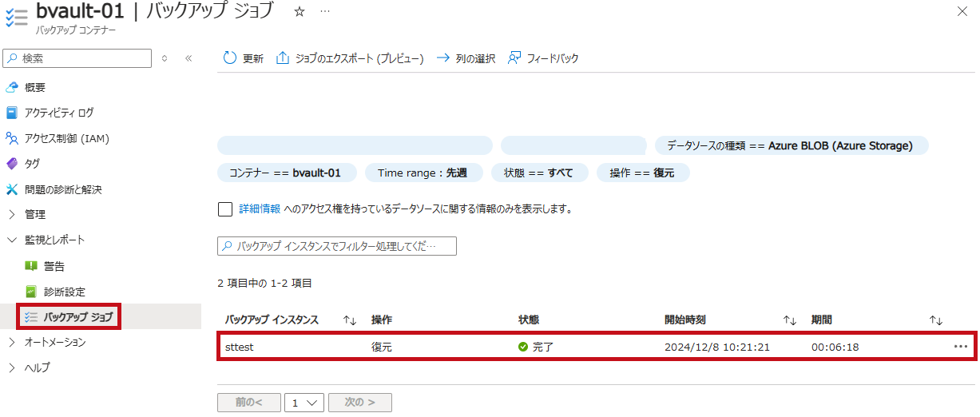Click the タグ purple tag icon
Image resolution: width=980 pixels, height=417 pixels.
tap(11, 164)
